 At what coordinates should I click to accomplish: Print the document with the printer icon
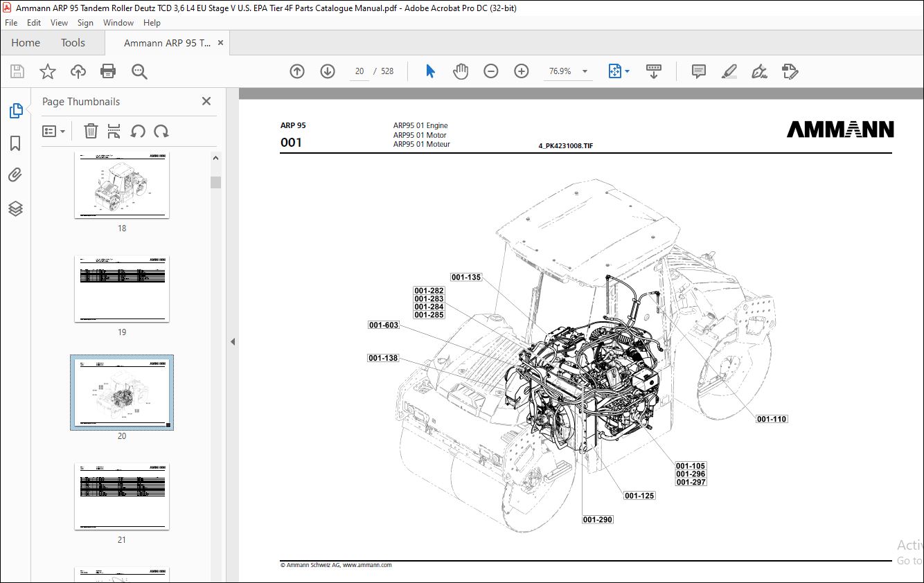tap(108, 71)
